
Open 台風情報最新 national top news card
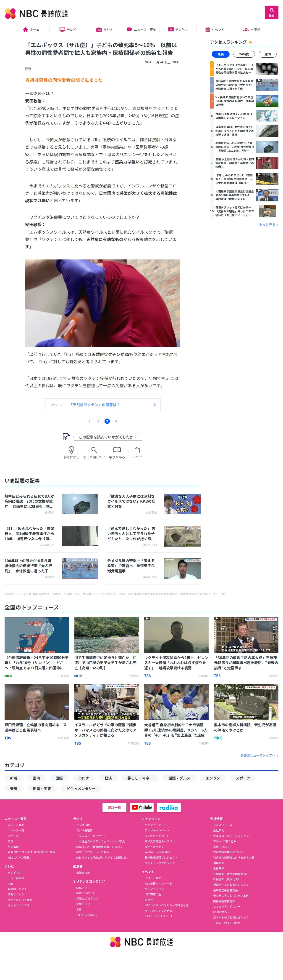[37, 647]
